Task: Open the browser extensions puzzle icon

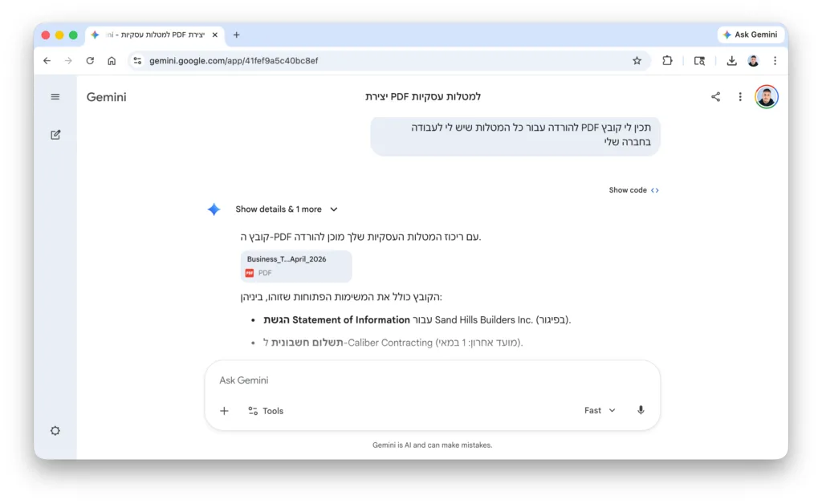Action: [x=667, y=61]
